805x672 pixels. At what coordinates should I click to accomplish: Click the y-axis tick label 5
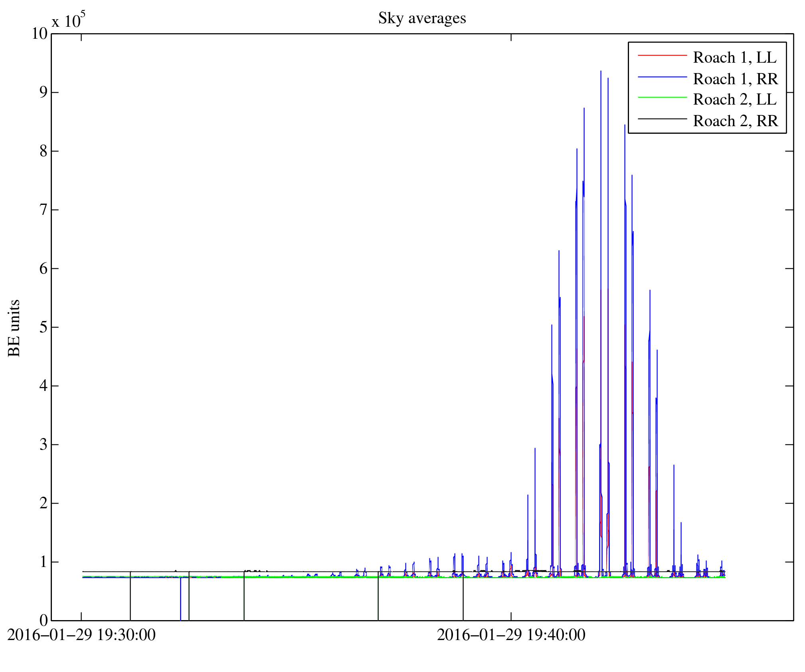pyautogui.click(x=44, y=327)
